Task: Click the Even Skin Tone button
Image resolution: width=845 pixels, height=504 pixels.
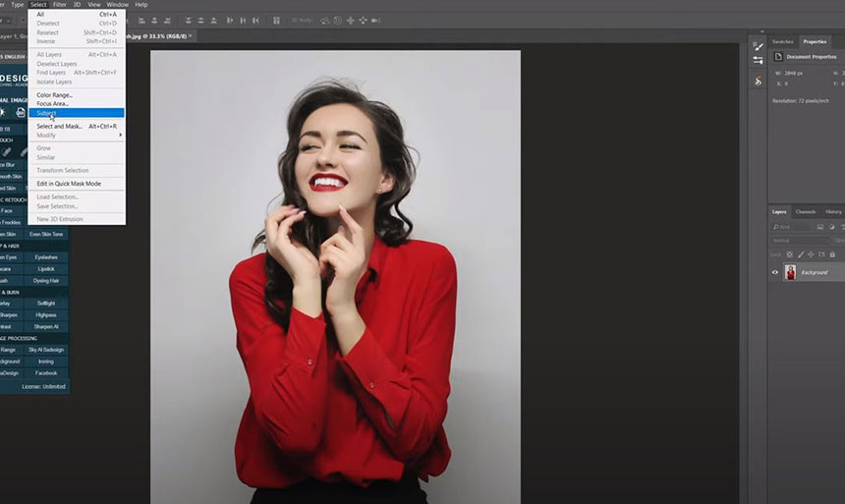Action: [x=46, y=234]
